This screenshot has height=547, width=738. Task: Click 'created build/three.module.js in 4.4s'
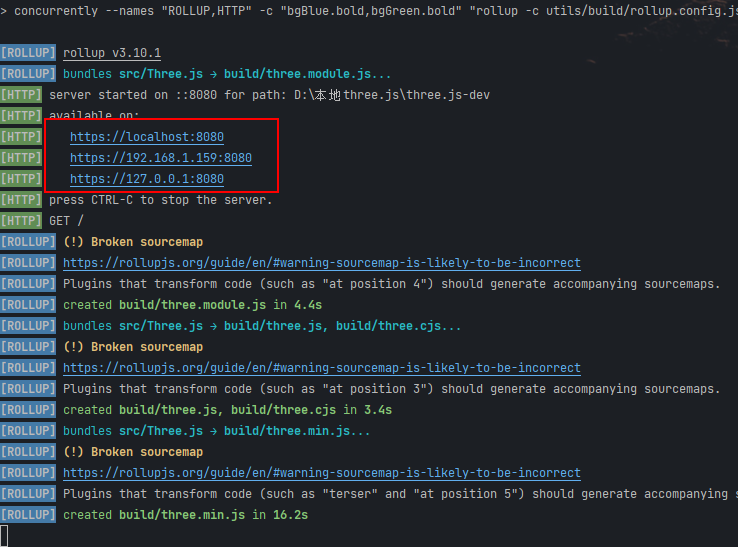tap(193, 305)
